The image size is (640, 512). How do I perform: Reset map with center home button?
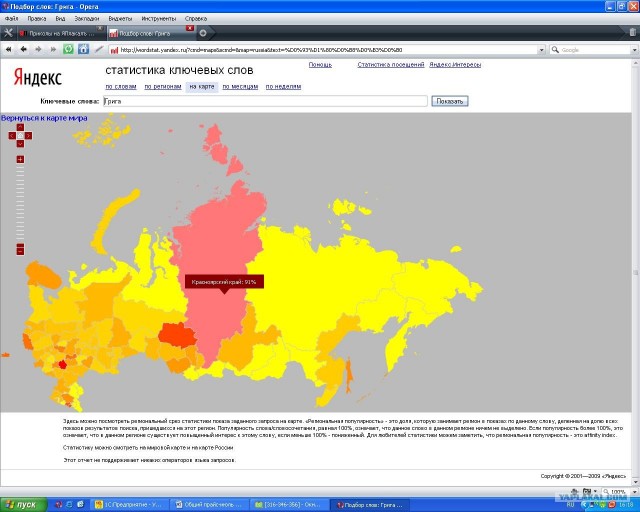[20, 136]
